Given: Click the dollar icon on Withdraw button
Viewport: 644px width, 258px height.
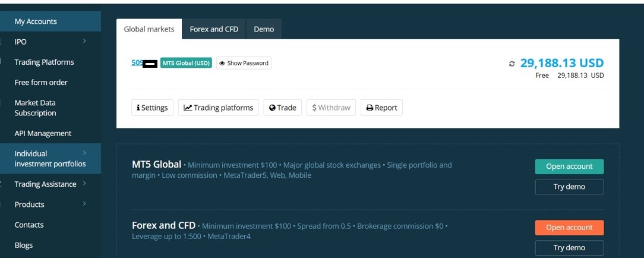Looking at the screenshot, I should 314,108.
